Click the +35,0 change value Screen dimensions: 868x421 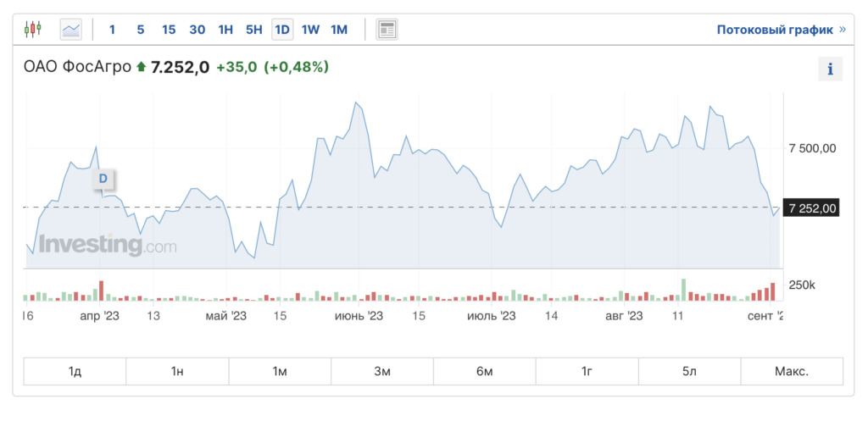(236, 68)
